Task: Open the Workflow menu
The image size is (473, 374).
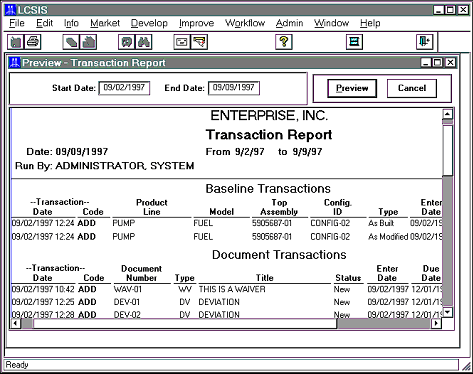Action: pos(245,23)
